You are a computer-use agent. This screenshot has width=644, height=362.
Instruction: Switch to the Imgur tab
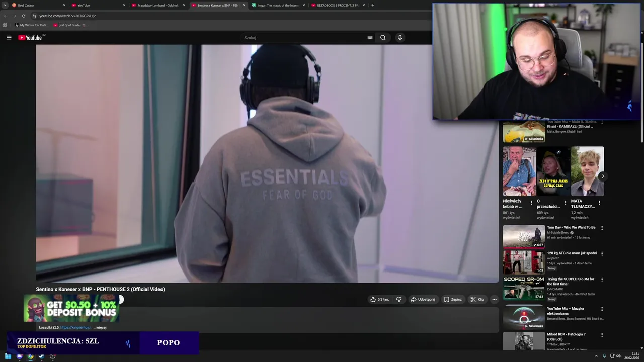(278, 5)
